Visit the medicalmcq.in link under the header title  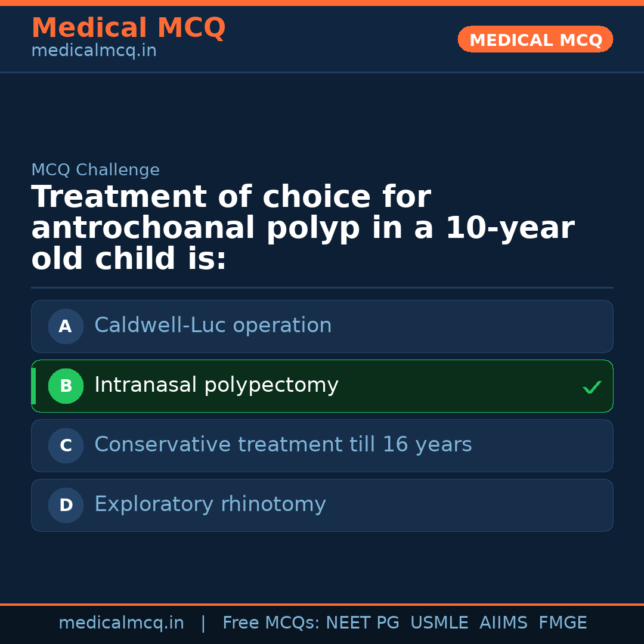click(94, 51)
